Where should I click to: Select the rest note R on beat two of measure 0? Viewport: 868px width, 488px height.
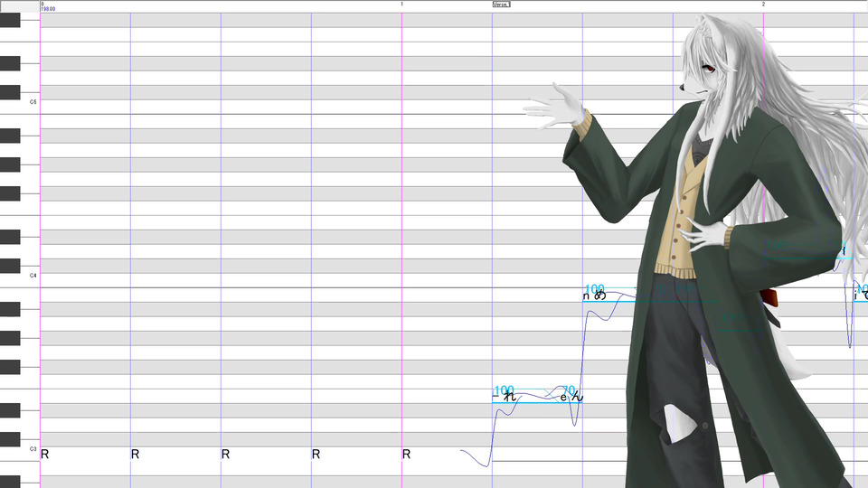tap(135, 455)
